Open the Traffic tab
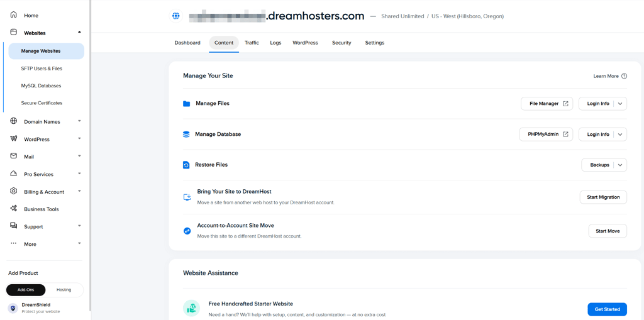Image resolution: width=644 pixels, height=320 pixels. [252, 43]
